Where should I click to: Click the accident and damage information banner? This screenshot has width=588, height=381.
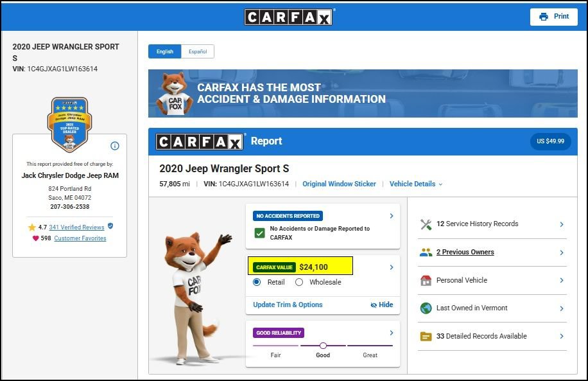coord(363,93)
